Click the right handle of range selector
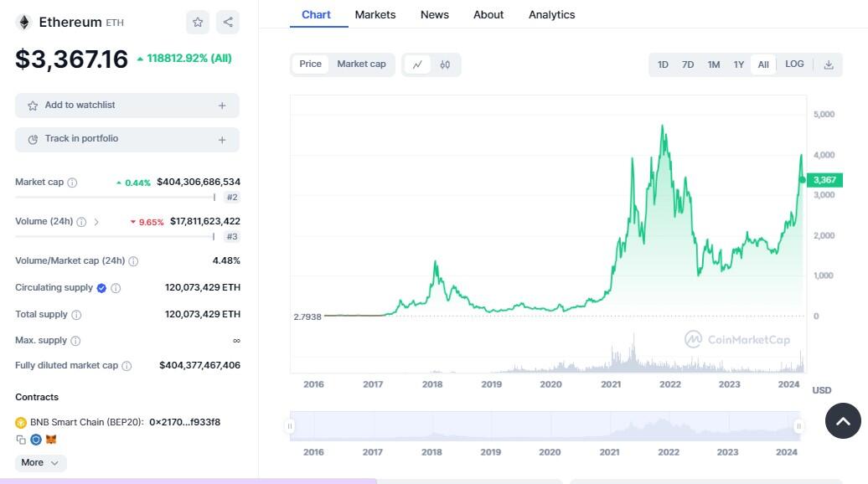868x484 pixels. [x=798, y=426]
